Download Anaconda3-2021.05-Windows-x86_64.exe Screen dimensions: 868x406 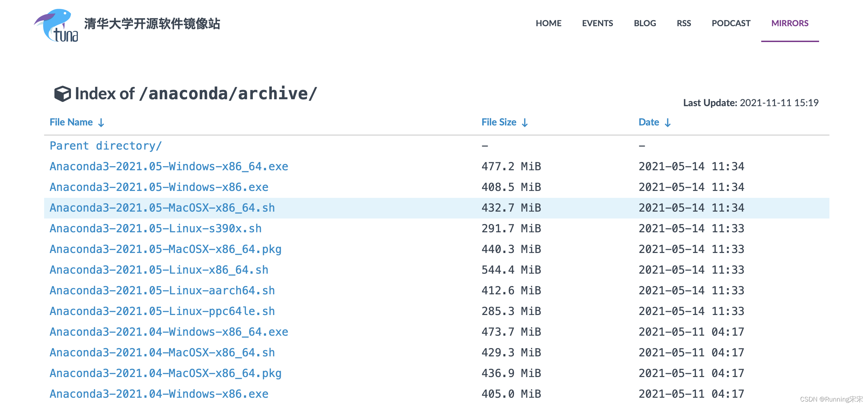tap(169, 166)
